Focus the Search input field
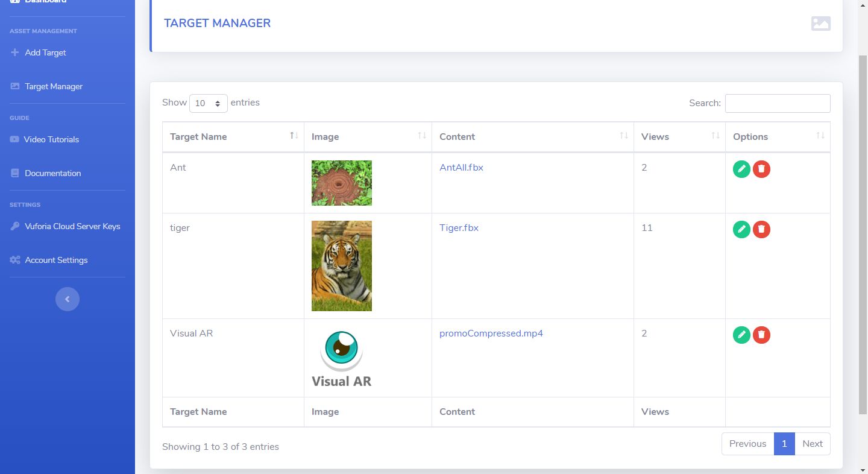868x474 pixels. (777, 103)
